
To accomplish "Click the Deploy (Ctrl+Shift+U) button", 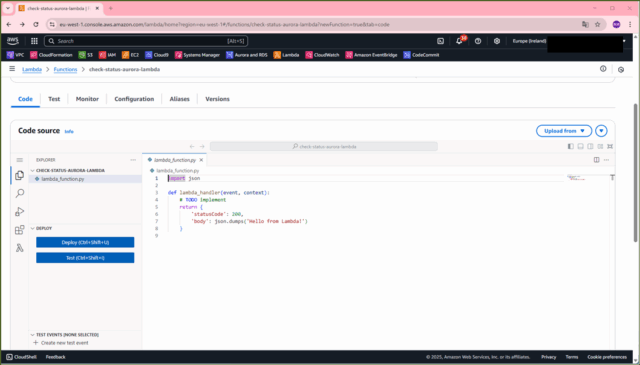I will (x=85, y=242).
